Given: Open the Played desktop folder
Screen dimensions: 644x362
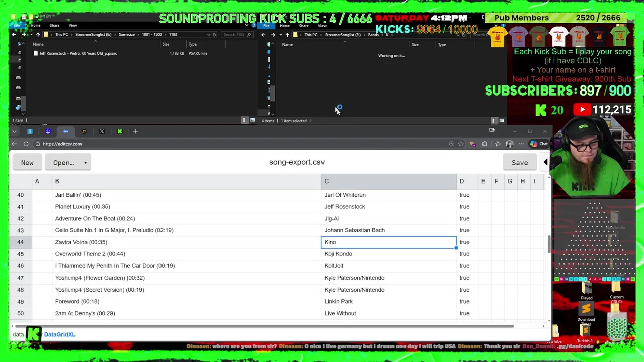Looking at the screenshot, I should [x=587, y=291].
